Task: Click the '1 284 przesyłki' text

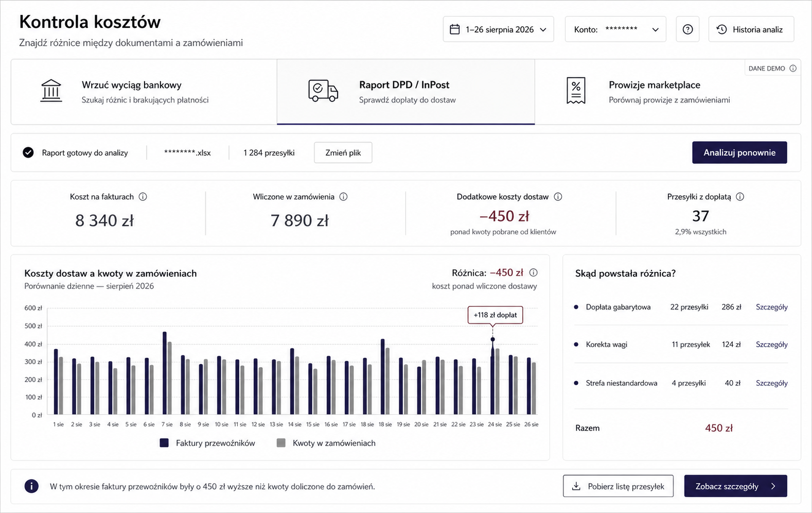Action: (x=269, y=152)
